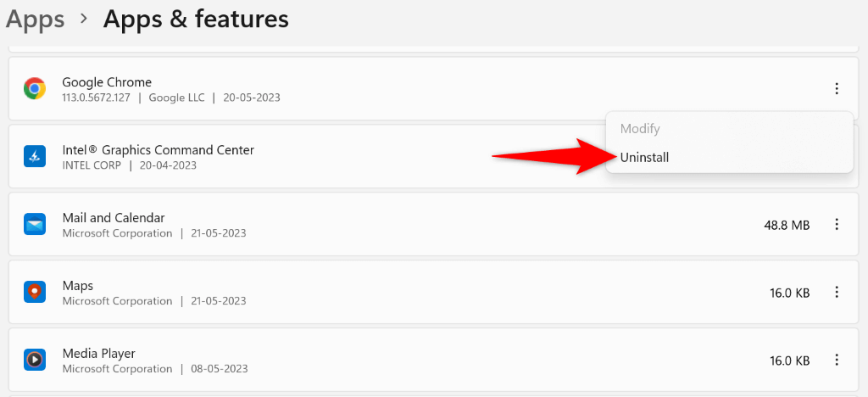Click the breadcrumb chevron separator
This screenshot has width=868, height=397.
[x=84, y=20]
